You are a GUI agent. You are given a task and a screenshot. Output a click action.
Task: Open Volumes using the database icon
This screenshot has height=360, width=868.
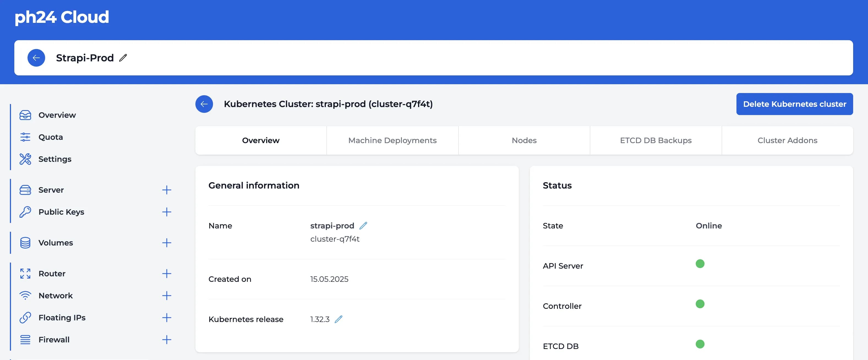click(x=25, y=242)
